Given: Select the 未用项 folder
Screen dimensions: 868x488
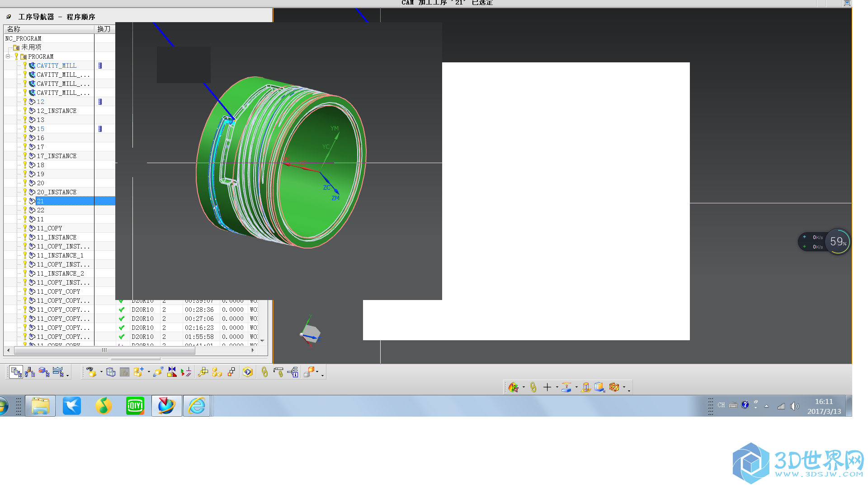Looking at the screenshot, I should 31,47.
